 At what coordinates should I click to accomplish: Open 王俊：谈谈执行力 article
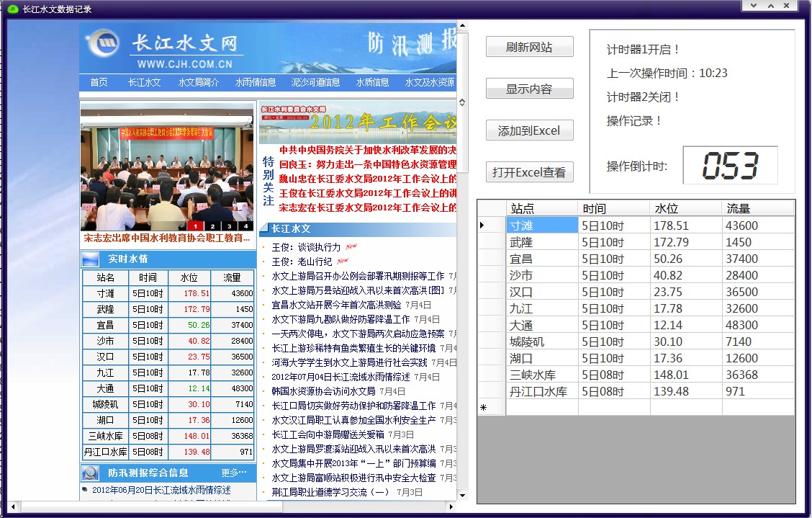[x=306, y=247]
